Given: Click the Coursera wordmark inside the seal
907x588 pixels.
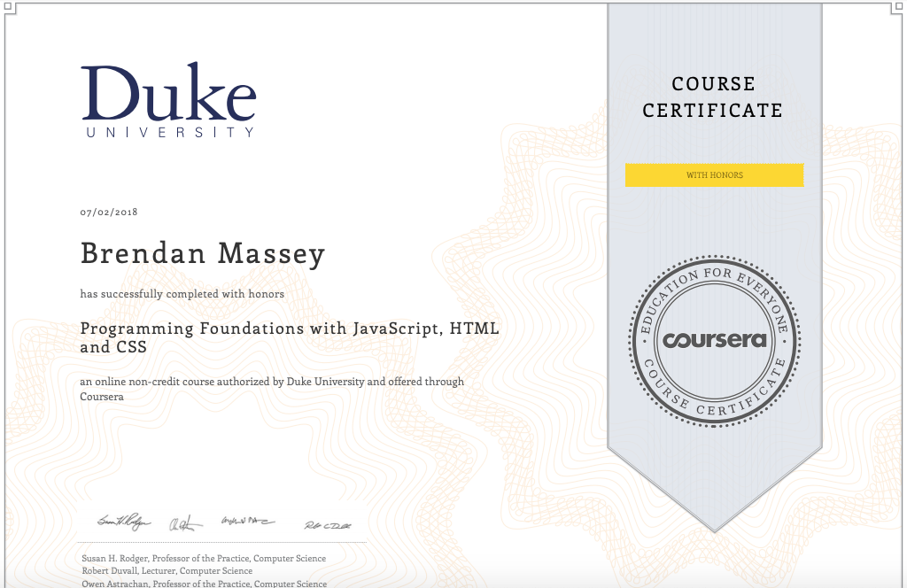Looking at the screenshot, I should coord(715,339).
